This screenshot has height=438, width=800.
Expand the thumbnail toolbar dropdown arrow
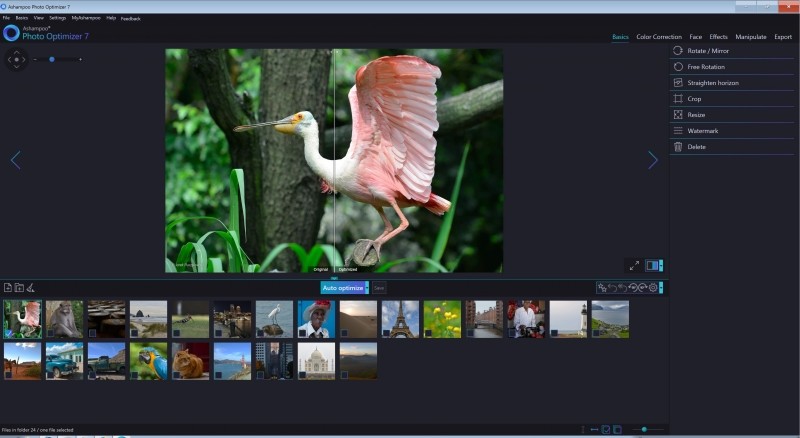661,288
